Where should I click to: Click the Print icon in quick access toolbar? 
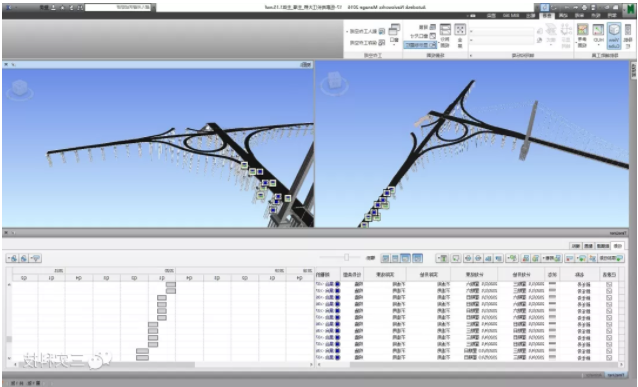(584, 7)
